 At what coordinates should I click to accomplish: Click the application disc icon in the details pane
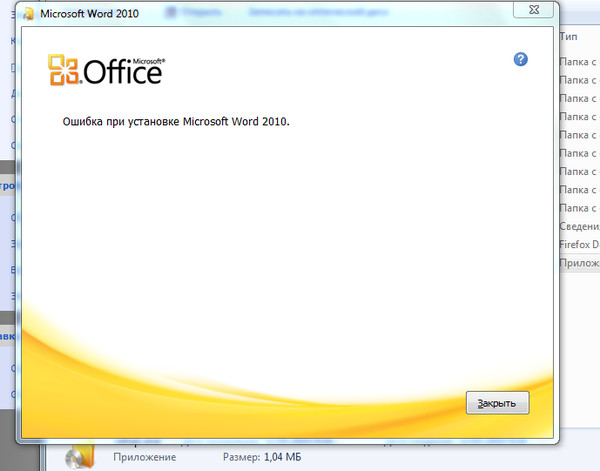80,456
